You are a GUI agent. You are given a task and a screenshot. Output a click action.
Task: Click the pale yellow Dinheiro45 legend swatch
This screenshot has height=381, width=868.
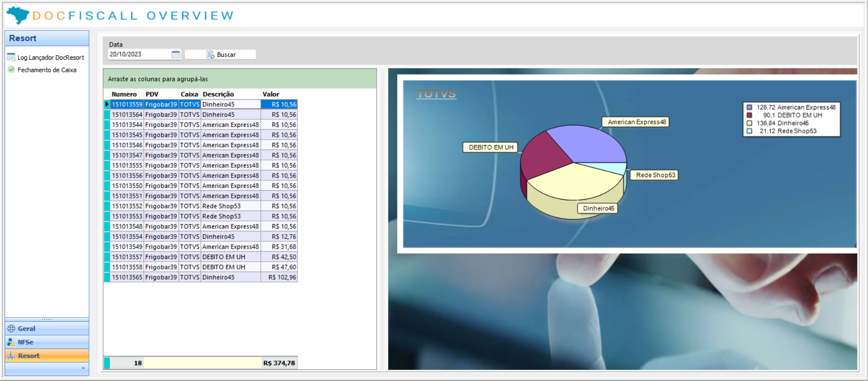click(x=749, y=123)
